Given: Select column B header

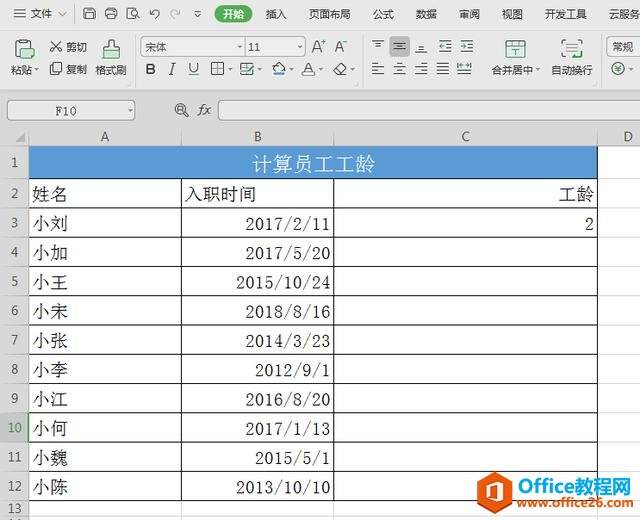Looking at the screenshot, I should (258, 137).
